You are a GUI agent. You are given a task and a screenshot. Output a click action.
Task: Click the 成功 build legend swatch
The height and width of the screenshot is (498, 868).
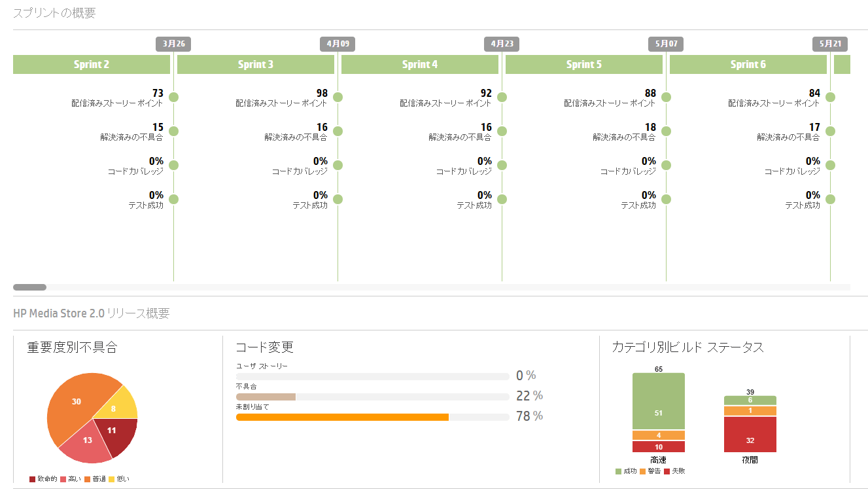[618, 471]
